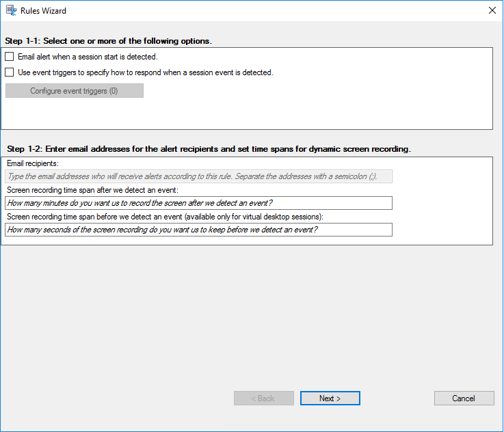Click the 'Email alert when a session start' label text
Image resolution: width=504 pixels, height=432 pixels.
[x=88, y=57]
